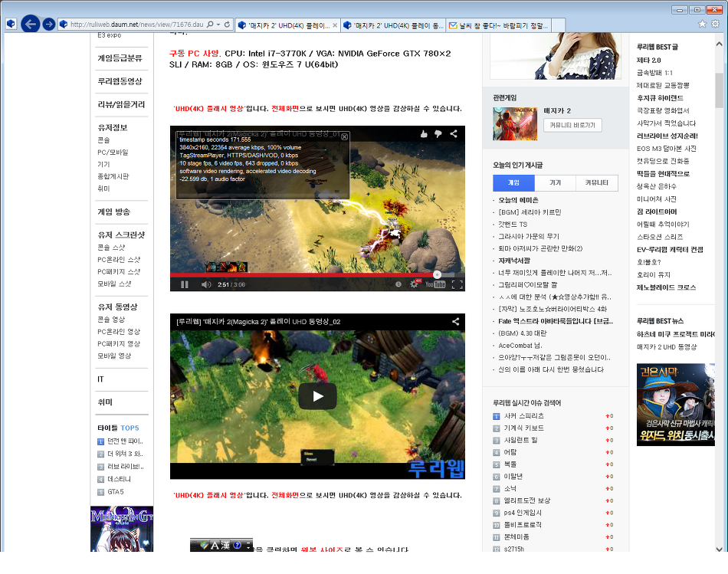
Task: Click the IME language bar 'A' mode
Action: coord(215,545)
